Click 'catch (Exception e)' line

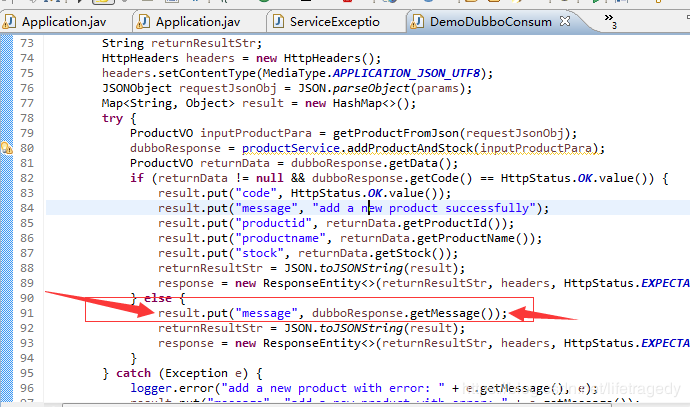click(182, 373)
